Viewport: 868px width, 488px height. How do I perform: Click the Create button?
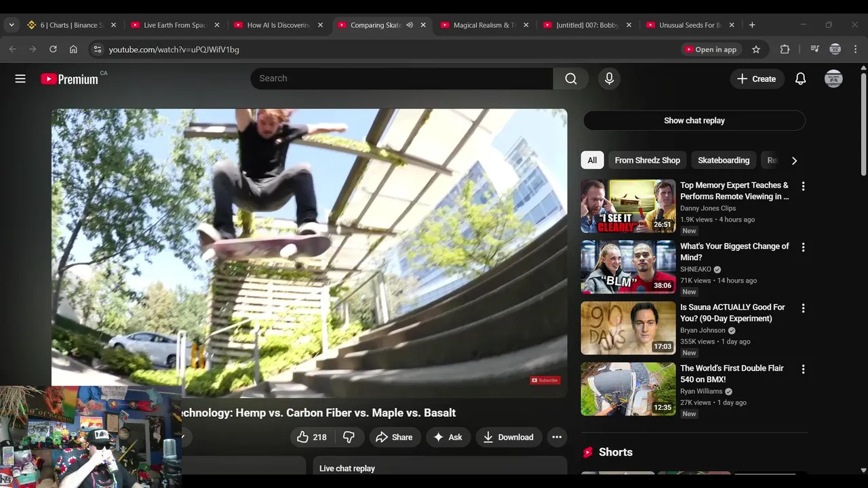tap(757, 79)
